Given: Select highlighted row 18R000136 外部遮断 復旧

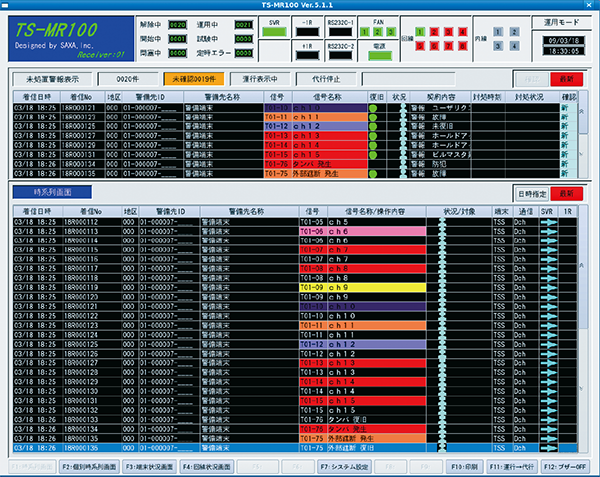Looking at the screenshot, I should (x=295, y=448).
